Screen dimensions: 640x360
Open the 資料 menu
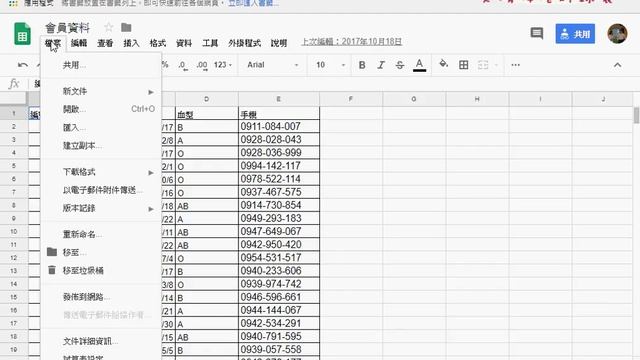[184, 43]
